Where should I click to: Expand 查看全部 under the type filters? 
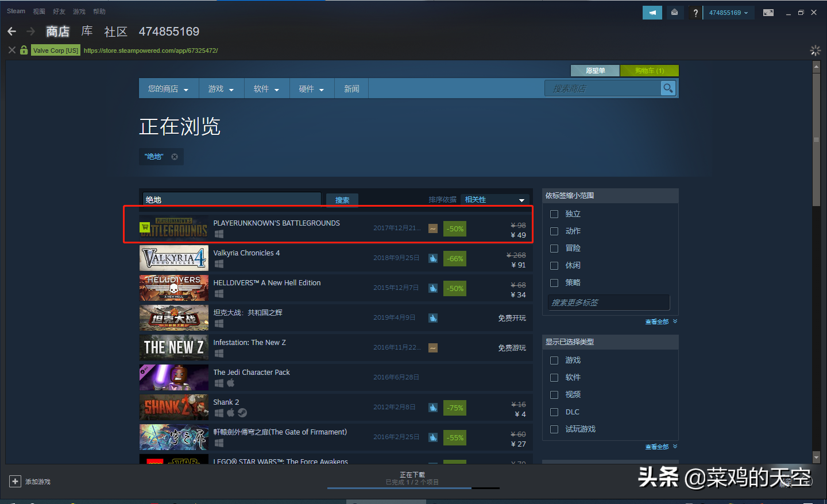(661, 447)
